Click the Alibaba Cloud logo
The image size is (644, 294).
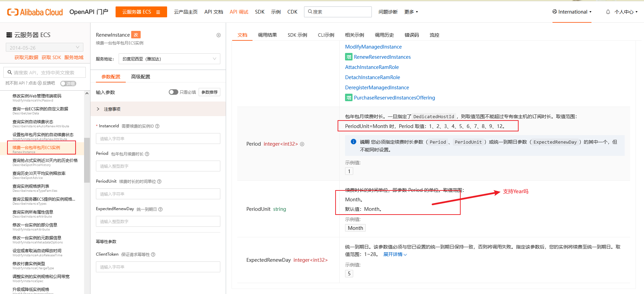tap(35, 12)
